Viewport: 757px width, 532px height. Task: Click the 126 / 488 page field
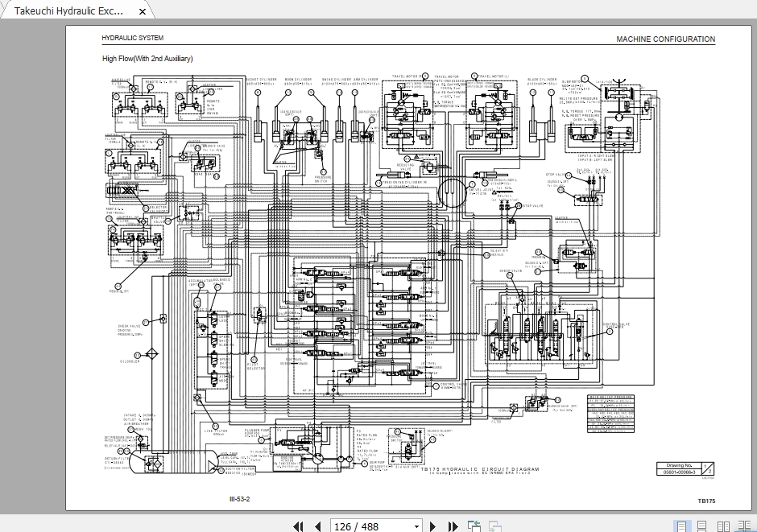click(x=372, y=526)
